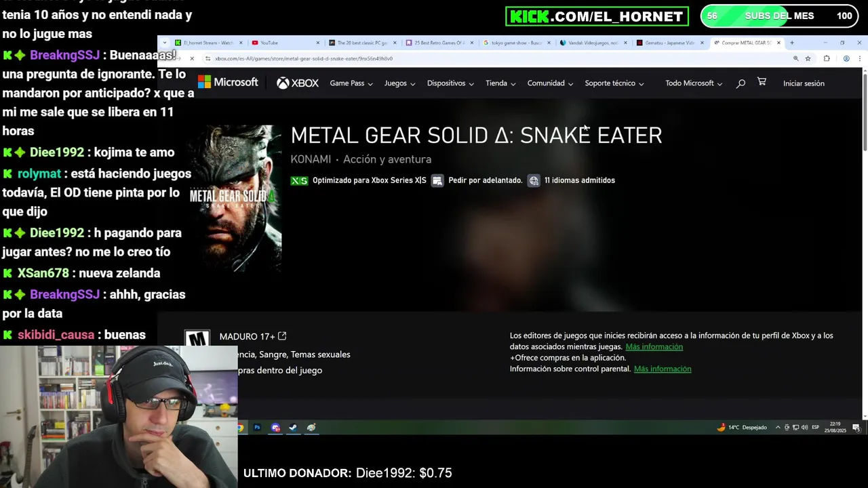Image resolution: width=868 pixels, height=488 pixels.
Task: Click the Metal Gear Solid cover art
Action: coord(236,198)
